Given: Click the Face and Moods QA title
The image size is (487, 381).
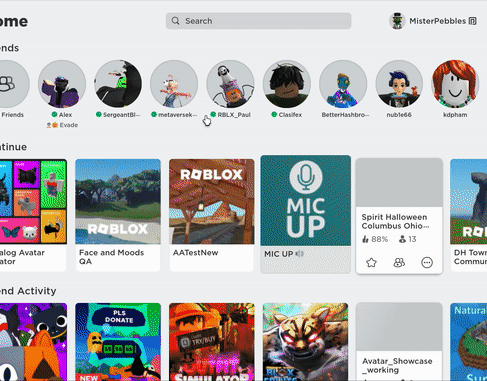Looking at the screenshot, I should 111,257.
